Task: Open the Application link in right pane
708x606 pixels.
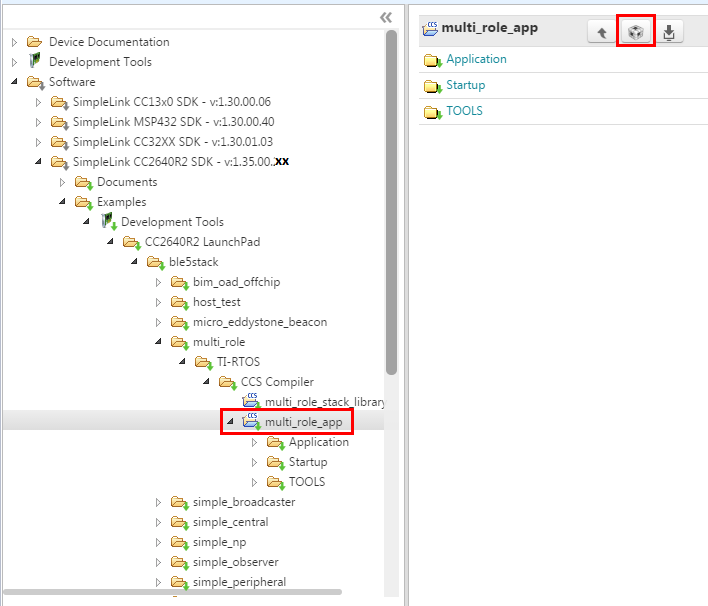Action: (476, 59)
